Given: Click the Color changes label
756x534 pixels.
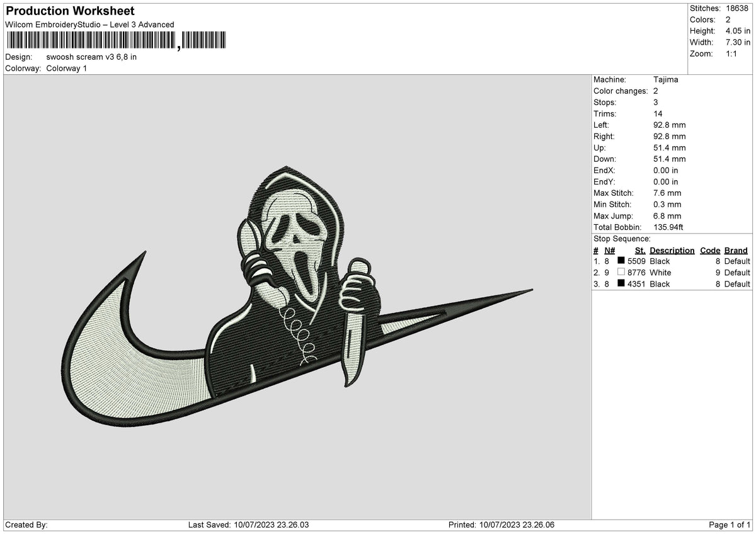Looking at the screenshot, I should (x=621, y=91).
